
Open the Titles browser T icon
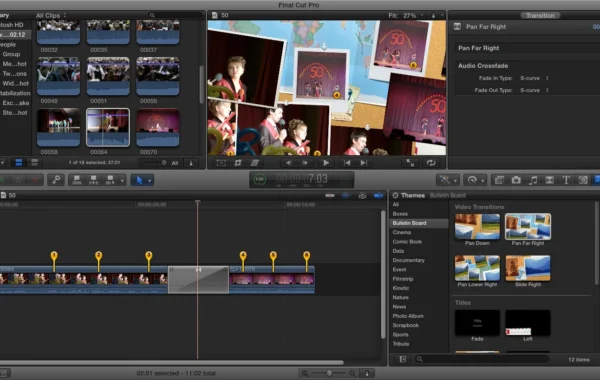coord(566,180)
